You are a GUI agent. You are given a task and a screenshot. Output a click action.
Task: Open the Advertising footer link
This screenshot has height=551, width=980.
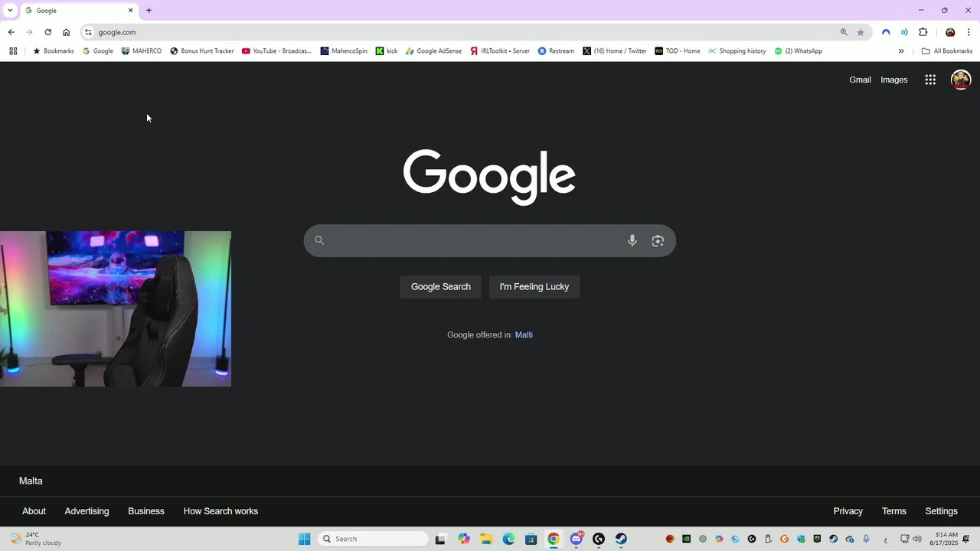click(87, 511)
